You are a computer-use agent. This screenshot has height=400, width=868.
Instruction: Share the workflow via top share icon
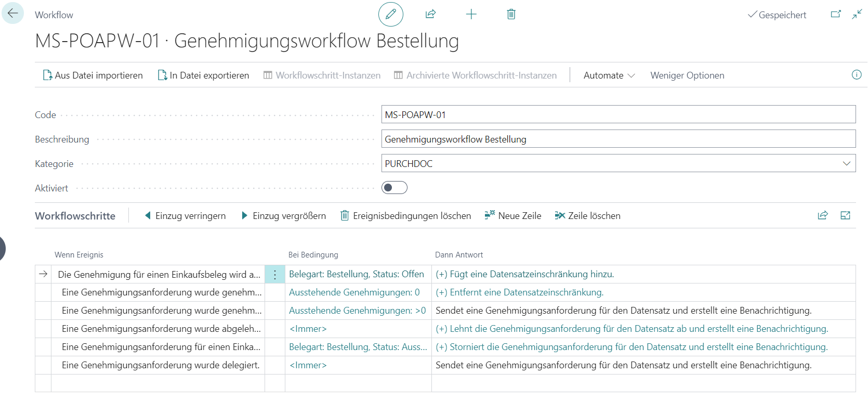click(430, 14)
